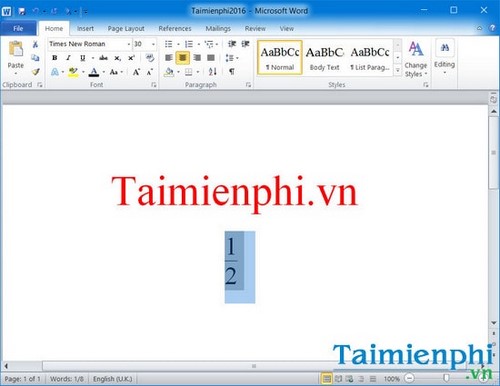Toggle Bold formatting
The height and width of the screenshot is (386, 500).
click(x=55, y=58)
